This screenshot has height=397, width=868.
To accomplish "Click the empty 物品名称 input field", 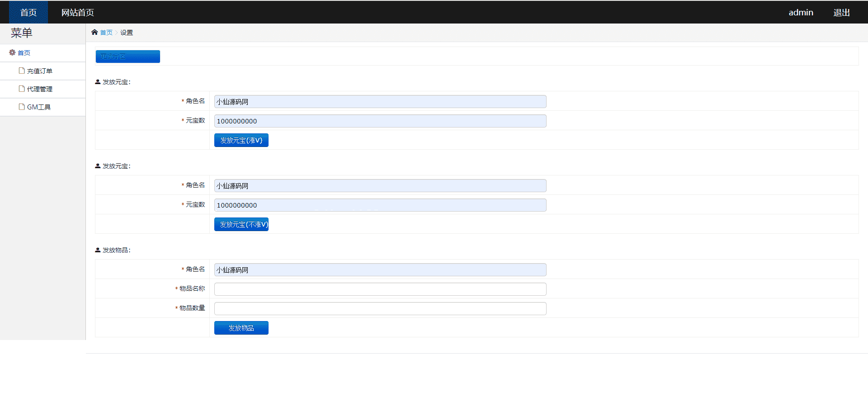I will (x=380, y=289).
